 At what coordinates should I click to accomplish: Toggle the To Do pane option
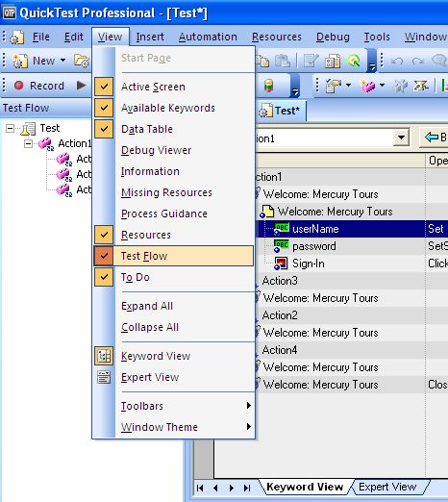104,277
